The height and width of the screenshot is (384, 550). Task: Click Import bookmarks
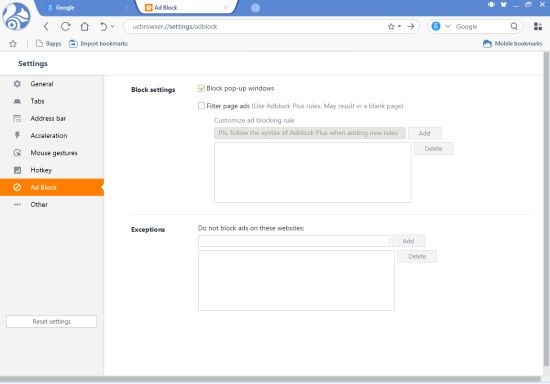[x=98, y=43]
